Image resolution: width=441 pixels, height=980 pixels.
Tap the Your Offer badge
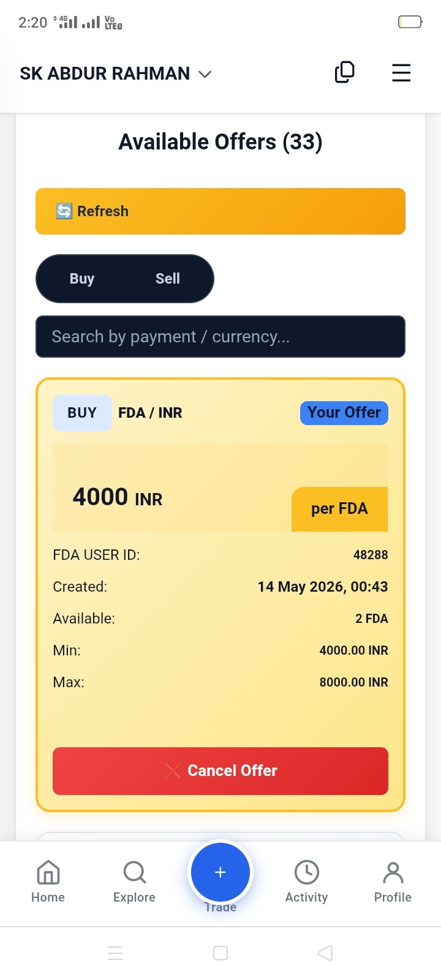coord(344,413)
